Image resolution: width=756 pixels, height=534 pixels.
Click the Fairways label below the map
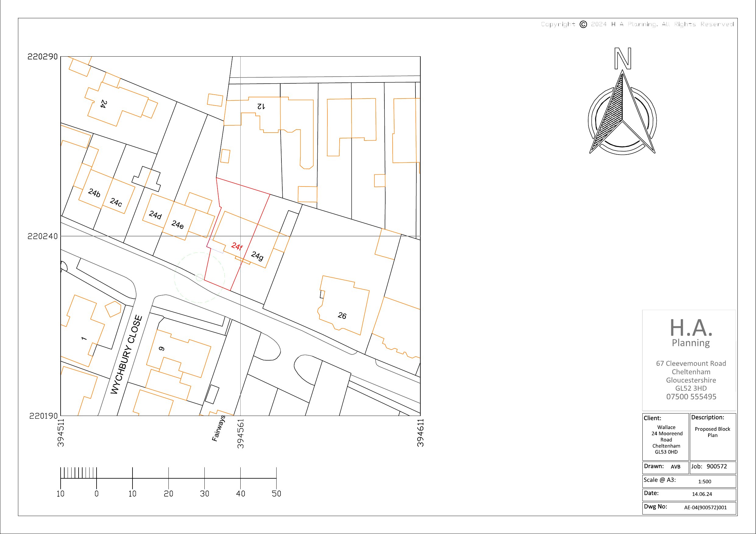[x=218, y=428]
